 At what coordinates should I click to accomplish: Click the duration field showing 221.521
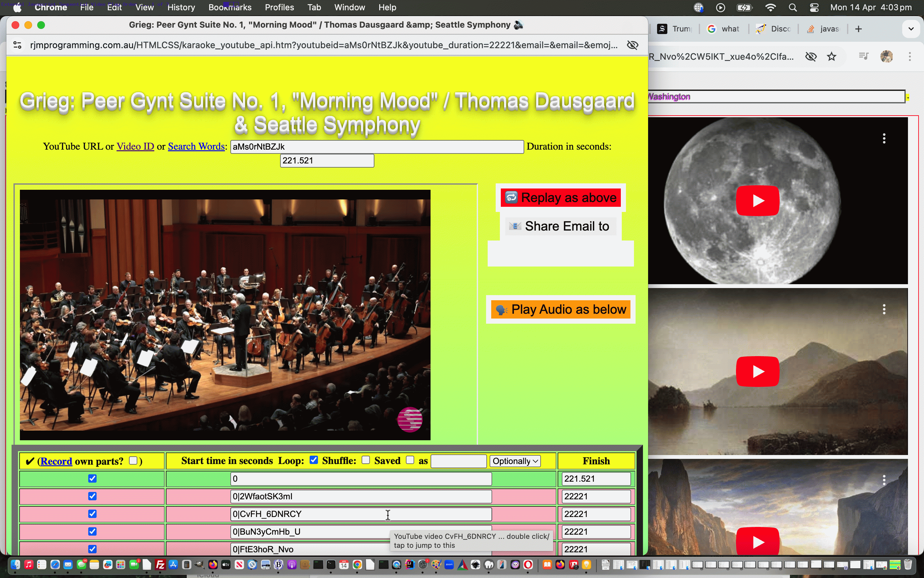(327, 161)
